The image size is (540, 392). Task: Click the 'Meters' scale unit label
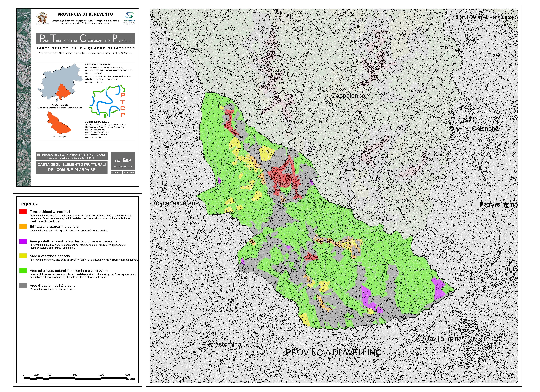coord(131,379)
